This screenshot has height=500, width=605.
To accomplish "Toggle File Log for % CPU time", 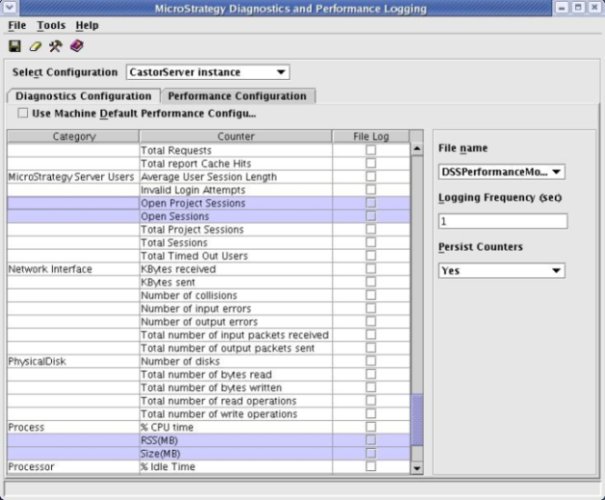I will point(371,427).
